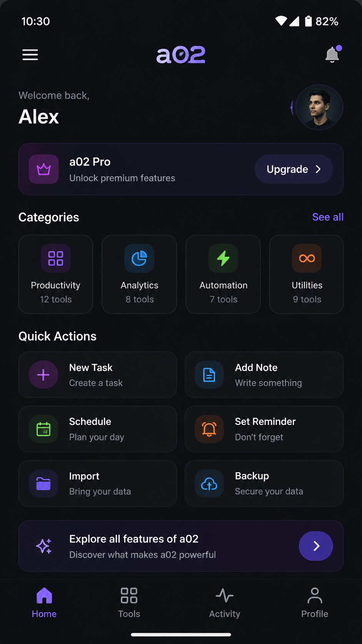Tap the Set Reminder alarm icon
Screen dimensions: 362x644
(209, 429)
